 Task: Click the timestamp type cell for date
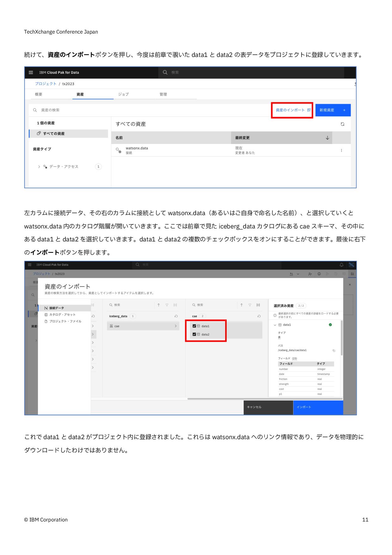click(x=323, y=374)
